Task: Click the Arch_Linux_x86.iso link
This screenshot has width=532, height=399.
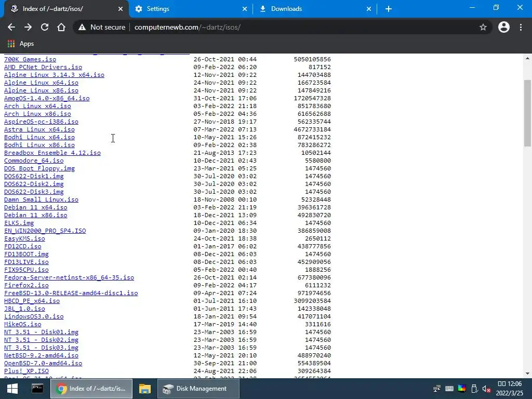Action: point(37,114)
